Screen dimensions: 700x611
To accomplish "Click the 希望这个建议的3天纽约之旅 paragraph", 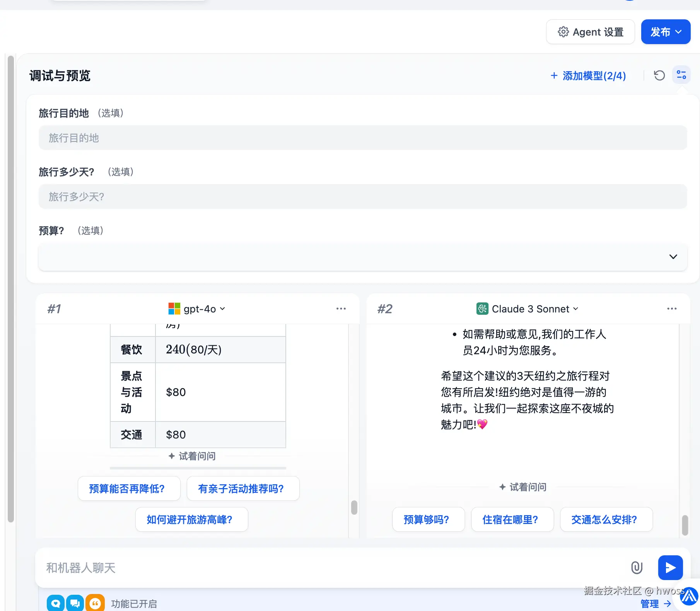I will [528, 400].
